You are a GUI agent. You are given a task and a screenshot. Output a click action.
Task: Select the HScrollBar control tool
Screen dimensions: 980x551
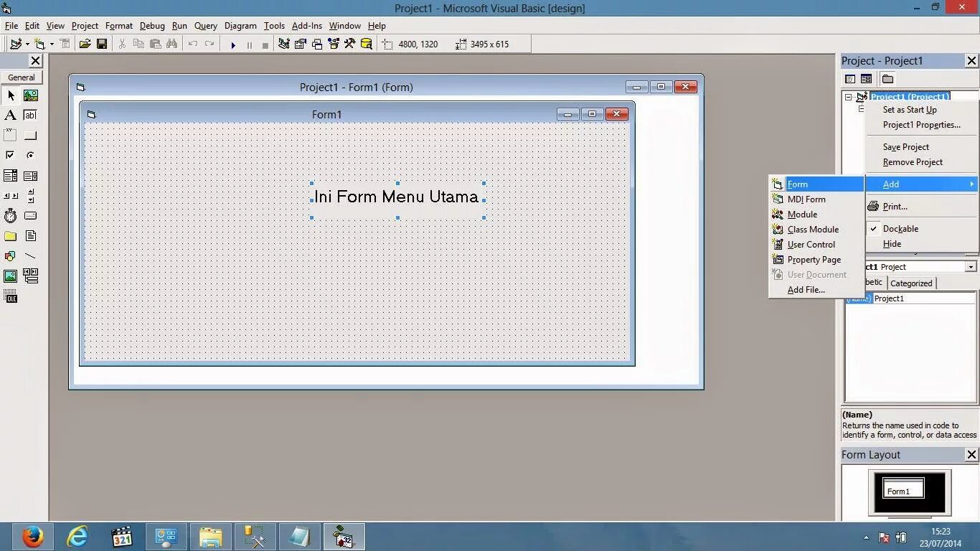pyautogui.click(x=11, y=195)
